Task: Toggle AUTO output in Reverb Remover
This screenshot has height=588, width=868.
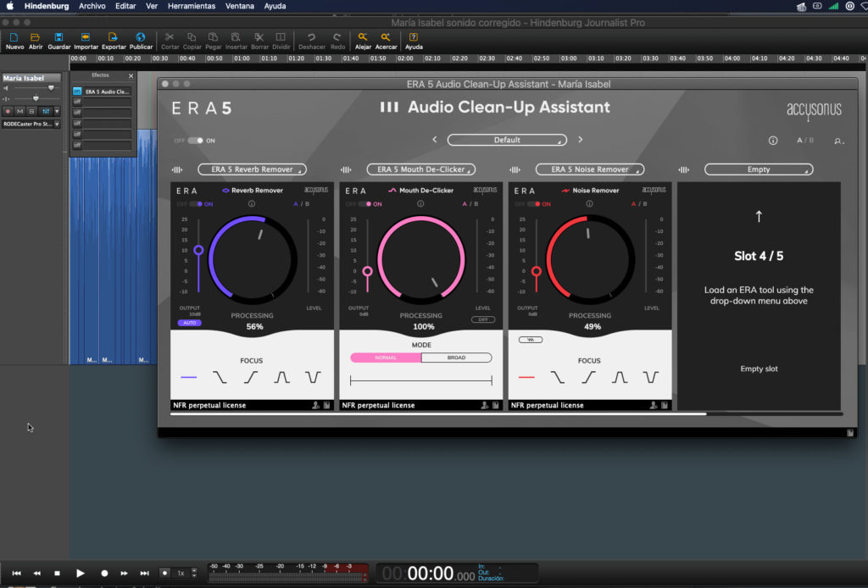Action: click(x=189, y=323)
